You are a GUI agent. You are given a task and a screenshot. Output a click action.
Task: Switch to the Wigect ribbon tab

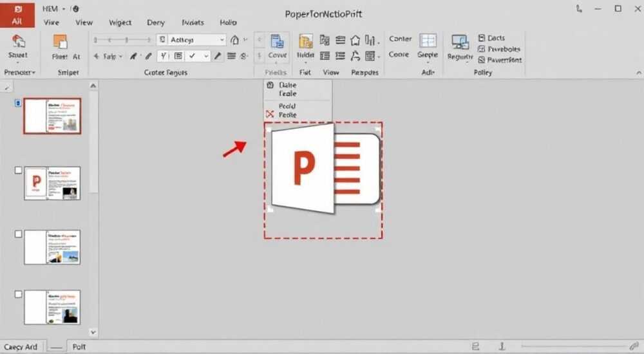tap(120, 23)
